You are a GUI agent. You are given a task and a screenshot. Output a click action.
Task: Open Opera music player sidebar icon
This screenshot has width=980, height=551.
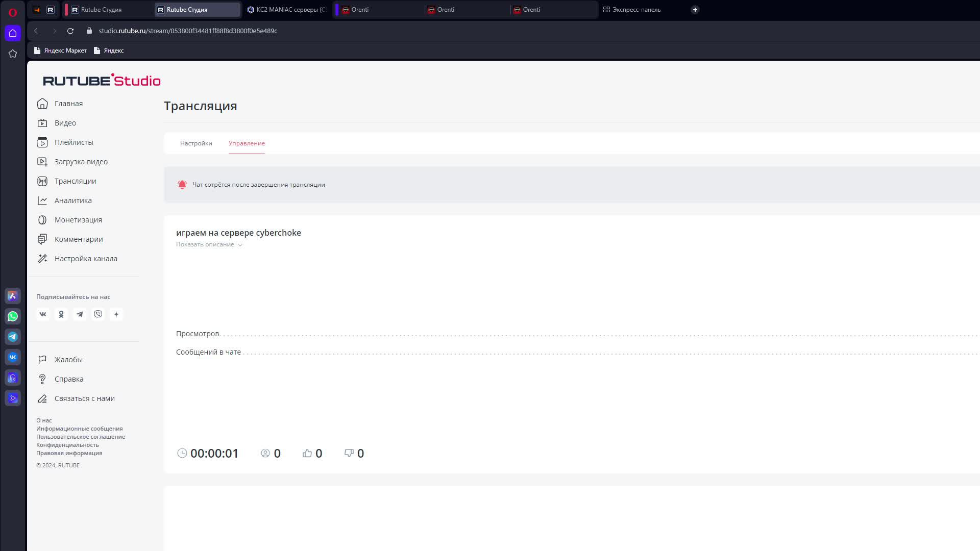click(13, 378)
